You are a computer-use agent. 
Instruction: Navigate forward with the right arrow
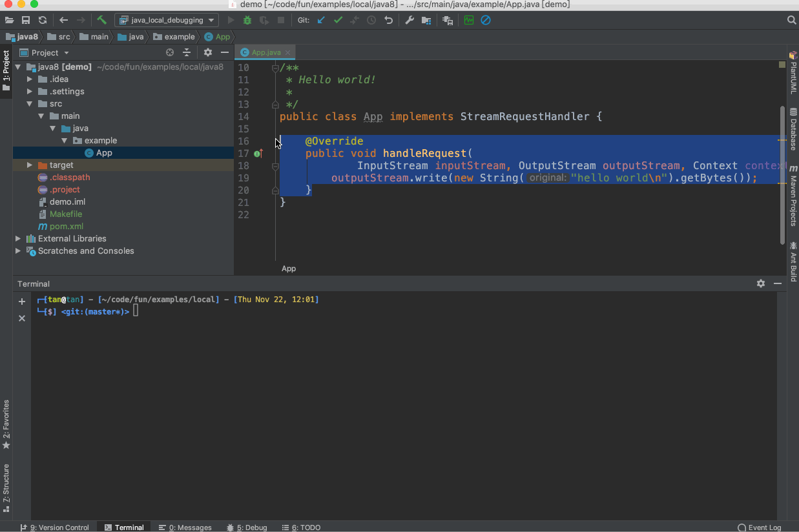(x=81, y=20)
